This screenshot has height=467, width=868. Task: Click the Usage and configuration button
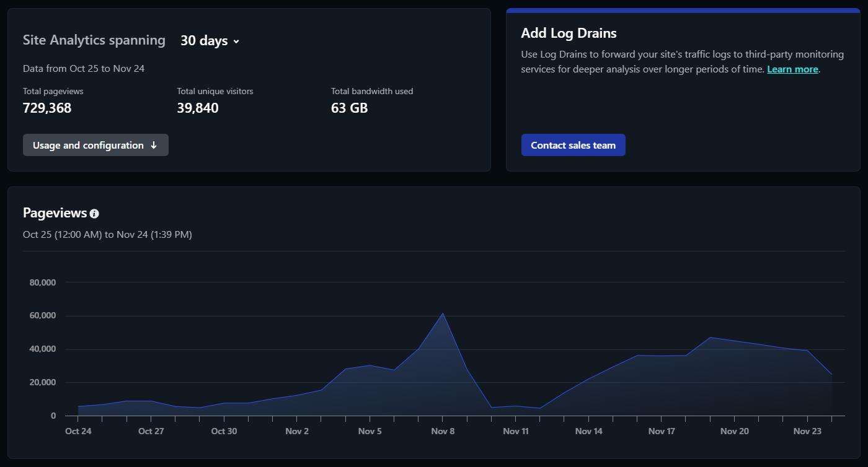(95, 145)
